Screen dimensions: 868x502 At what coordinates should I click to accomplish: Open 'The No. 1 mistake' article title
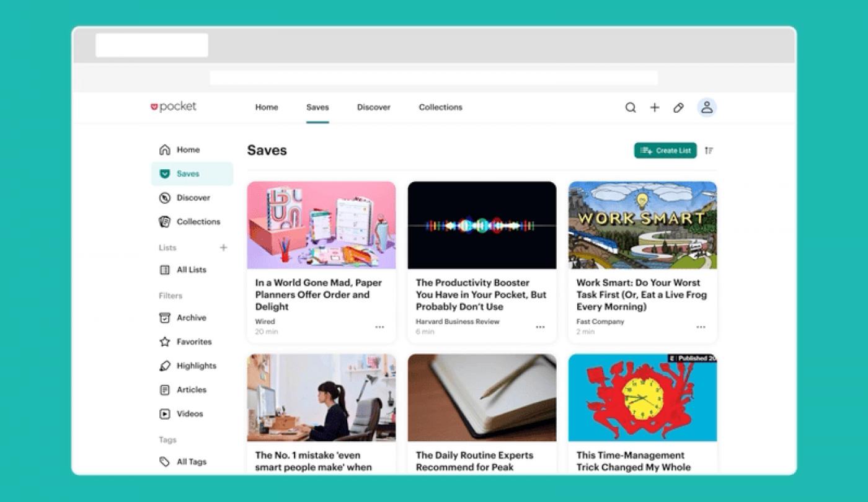pyautogui.click(x=314, y=461)
